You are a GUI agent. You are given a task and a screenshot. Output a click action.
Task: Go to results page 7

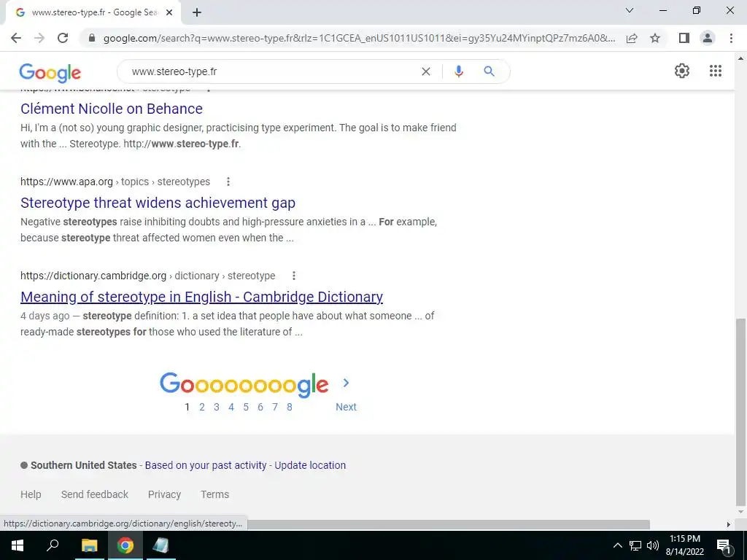275,407
